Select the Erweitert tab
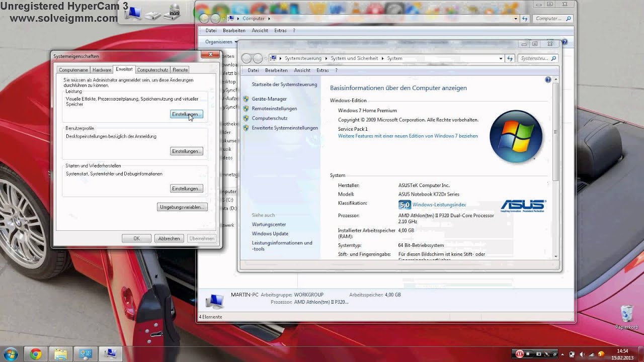Image resolution: width=644 pixels, height=362 pixels. point(124,69)
